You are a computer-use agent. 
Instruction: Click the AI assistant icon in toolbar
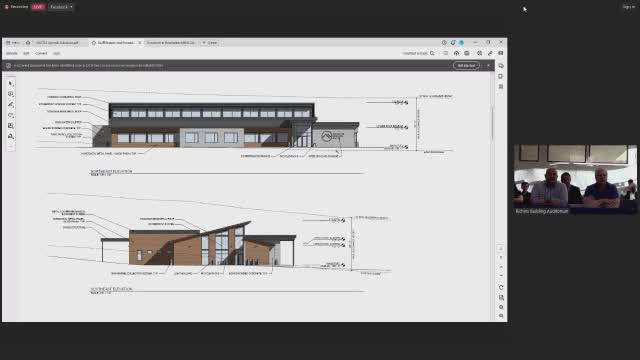coord(480,53)
